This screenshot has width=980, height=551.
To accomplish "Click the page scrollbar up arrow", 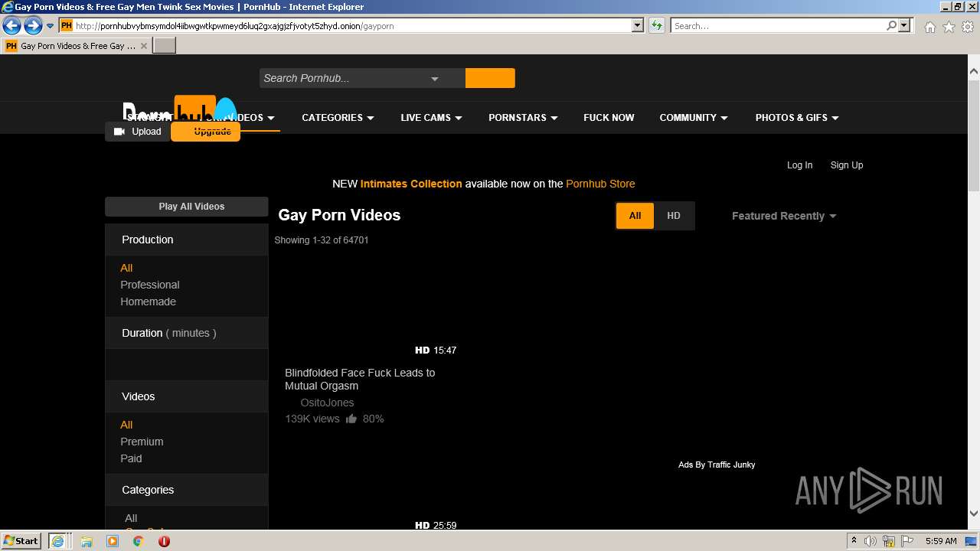I will [x=974, y=71].
